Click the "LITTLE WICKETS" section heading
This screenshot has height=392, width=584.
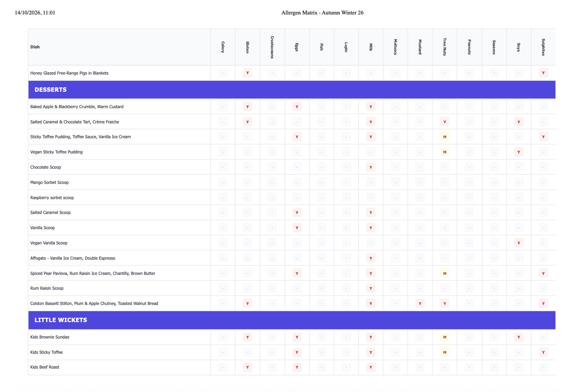point(61,320)
